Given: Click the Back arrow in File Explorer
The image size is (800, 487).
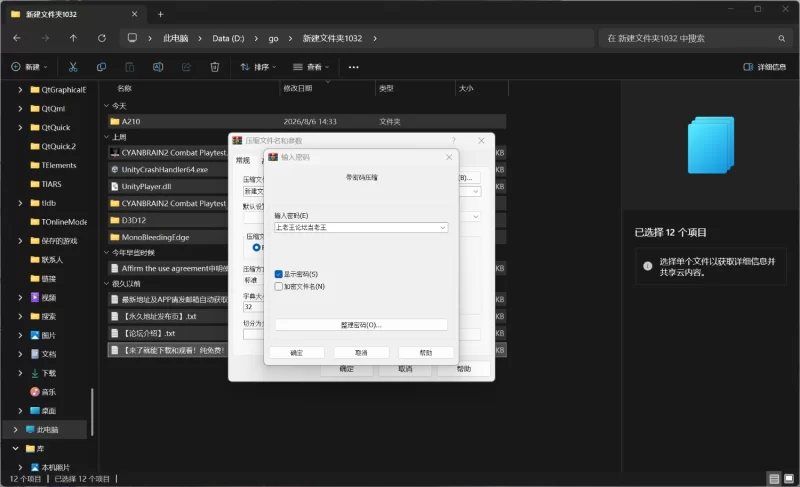Looking at the screenshot, I should tap(17, 38).
